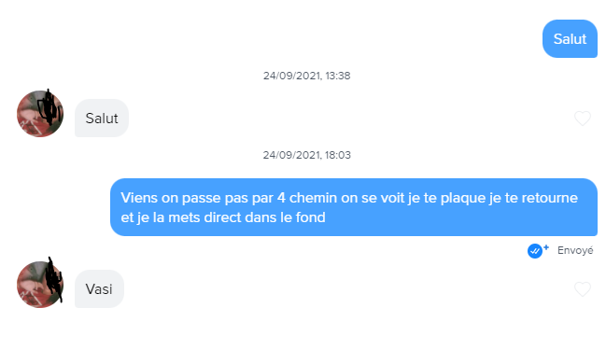Select the gray "Vasi" message bubble

(x=99, y=289)
